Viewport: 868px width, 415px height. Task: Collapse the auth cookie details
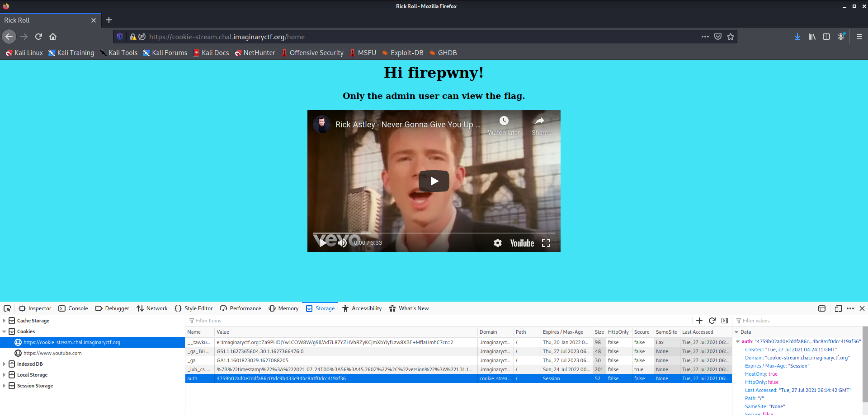[x=738, y=341]
